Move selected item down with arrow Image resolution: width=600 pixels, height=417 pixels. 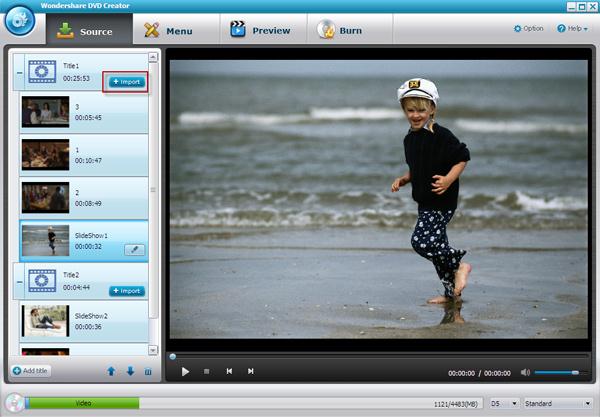[x=130, y=371]
